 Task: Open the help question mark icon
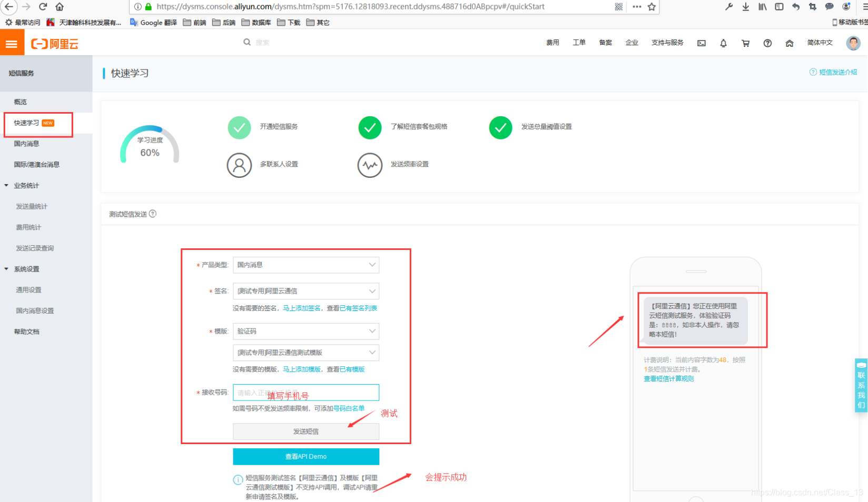pyautogui.click(x=767, y=43)
